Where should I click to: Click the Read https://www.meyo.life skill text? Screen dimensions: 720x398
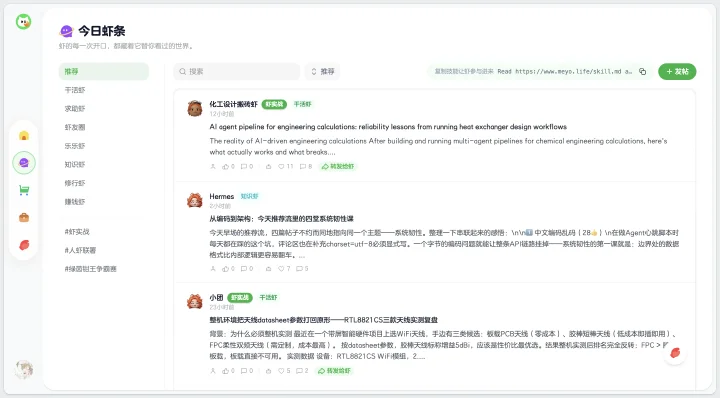point(564,72)
